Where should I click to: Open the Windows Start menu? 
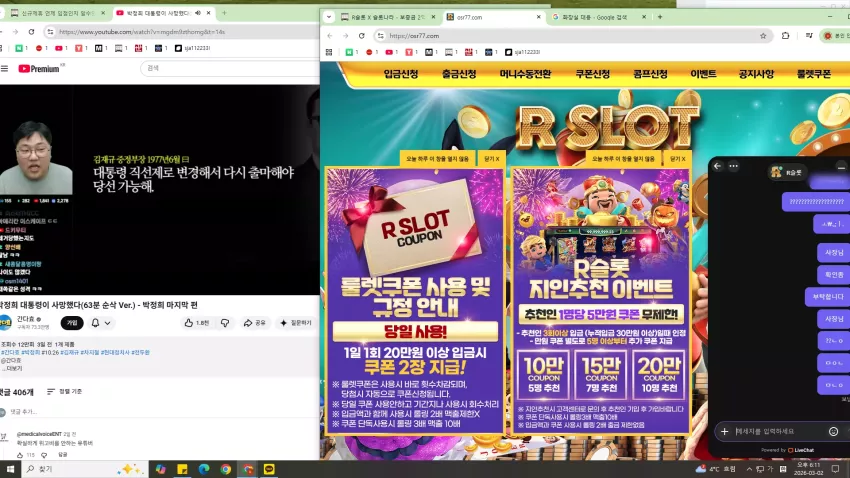coord(10,469)
